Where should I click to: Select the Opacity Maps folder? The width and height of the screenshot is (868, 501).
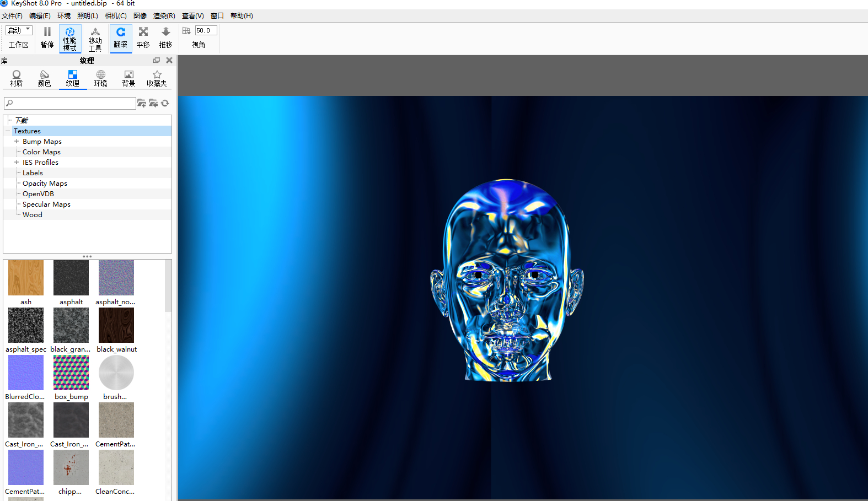[x=45, y=184]
